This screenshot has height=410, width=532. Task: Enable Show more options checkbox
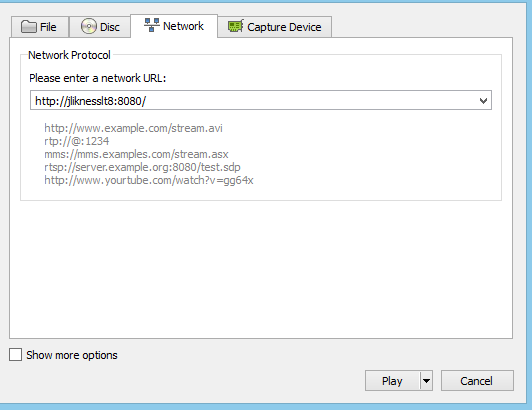(15, 355)
